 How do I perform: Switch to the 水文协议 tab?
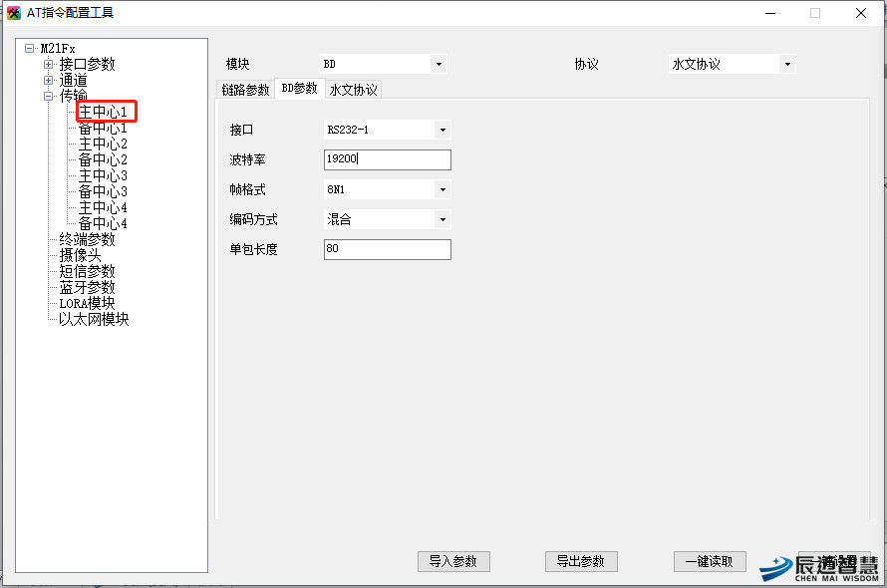click(x=353, y=90)
